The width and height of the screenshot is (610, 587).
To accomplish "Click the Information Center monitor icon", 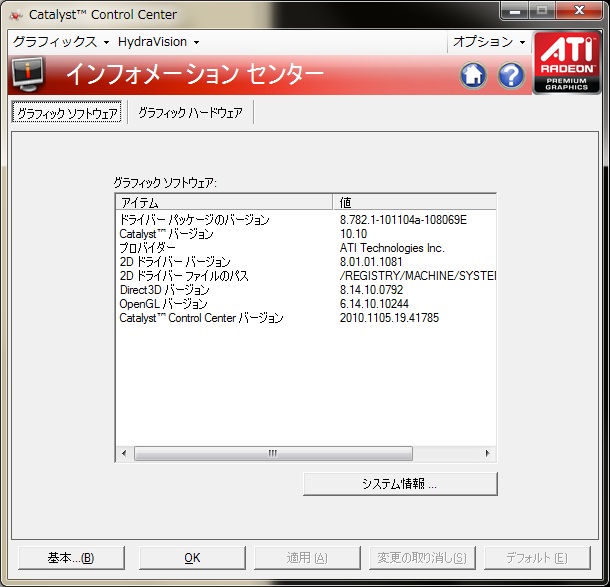I will tap(27, 74).
